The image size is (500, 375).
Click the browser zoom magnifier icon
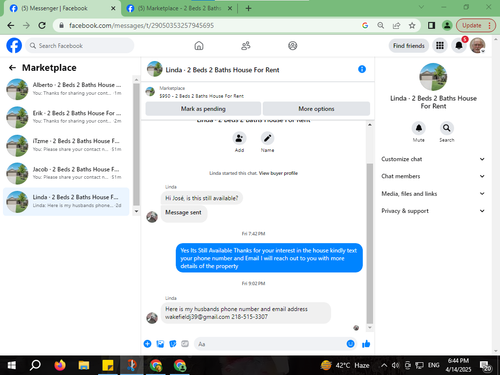[x=381, y=25]
